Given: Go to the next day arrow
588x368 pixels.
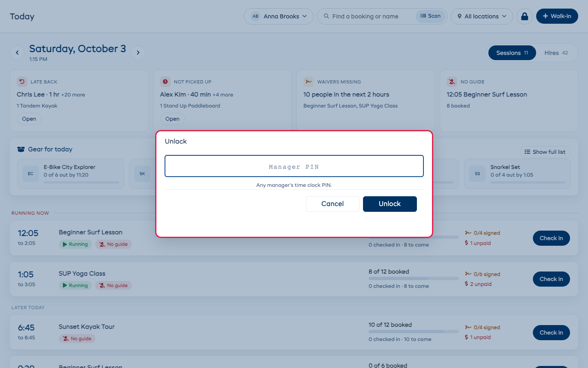Looking at the screenshot, I should click(x=138, y=52).
